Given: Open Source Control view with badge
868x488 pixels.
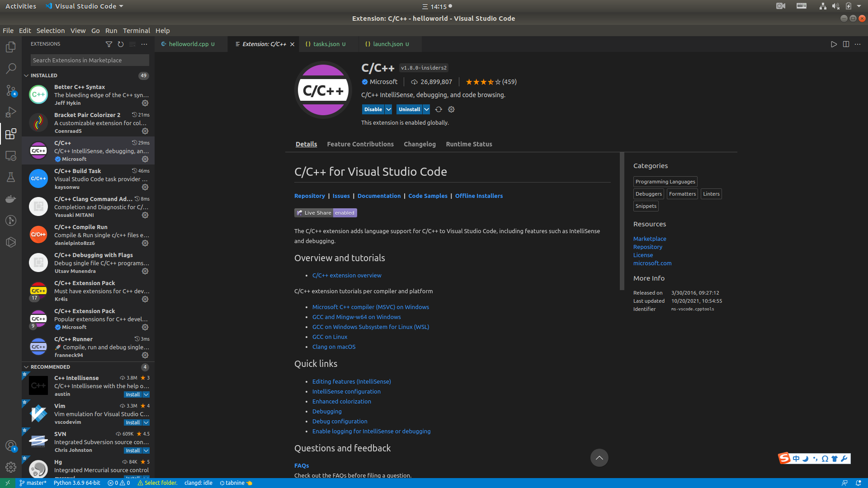Looking at the screenshot, I should click(x=11, y=90).
